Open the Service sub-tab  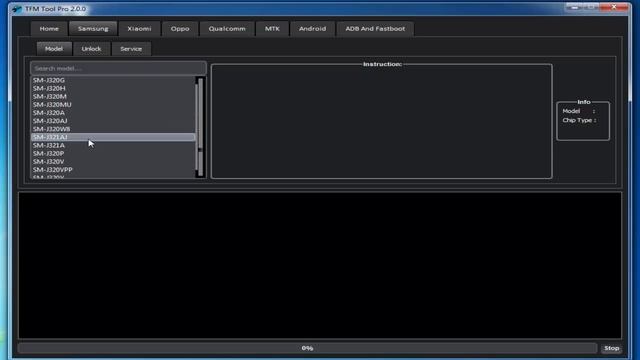[131, 49]
